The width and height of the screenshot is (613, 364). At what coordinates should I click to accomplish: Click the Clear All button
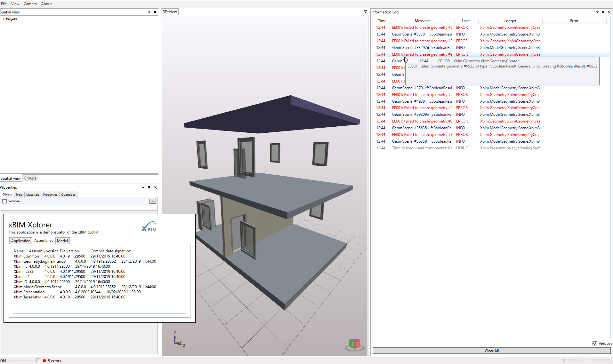(x=492, y=351)
